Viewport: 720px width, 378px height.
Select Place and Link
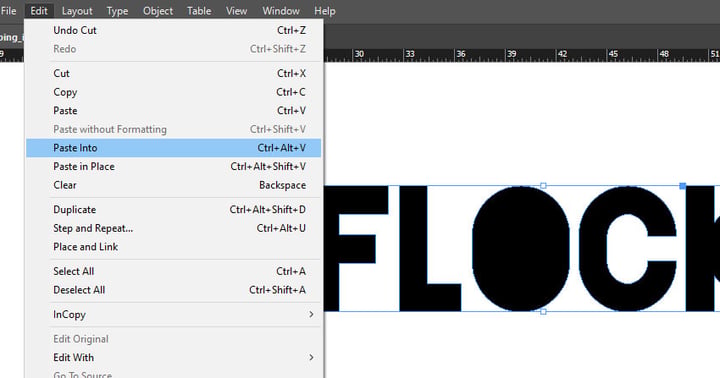pos(174,247)
